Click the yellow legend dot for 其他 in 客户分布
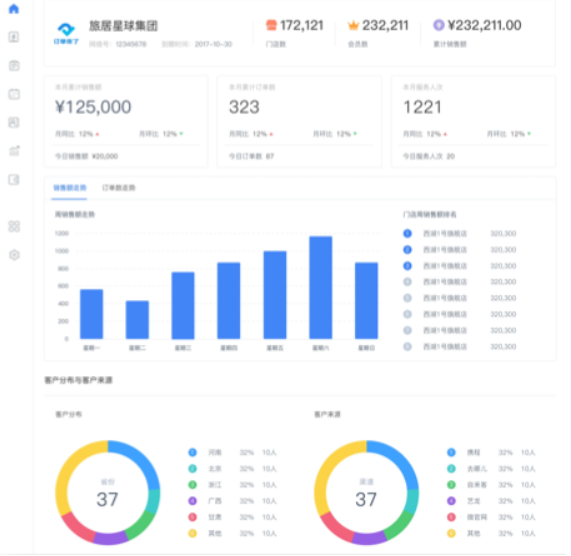Image resolution: width=571 pixels, height=556 pixels. [192, 533]
